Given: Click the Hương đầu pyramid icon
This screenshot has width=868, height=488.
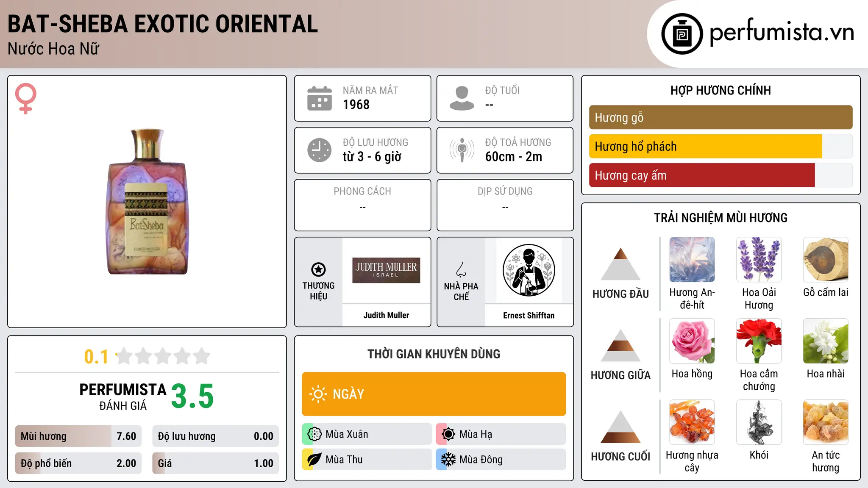Looking at the screenshot, I should [620, 263].
